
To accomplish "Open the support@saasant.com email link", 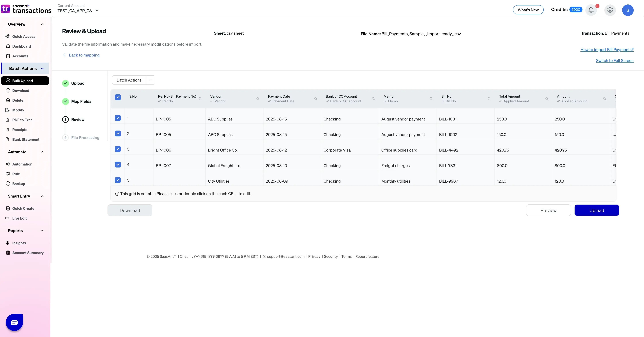I will pos(286,256).
